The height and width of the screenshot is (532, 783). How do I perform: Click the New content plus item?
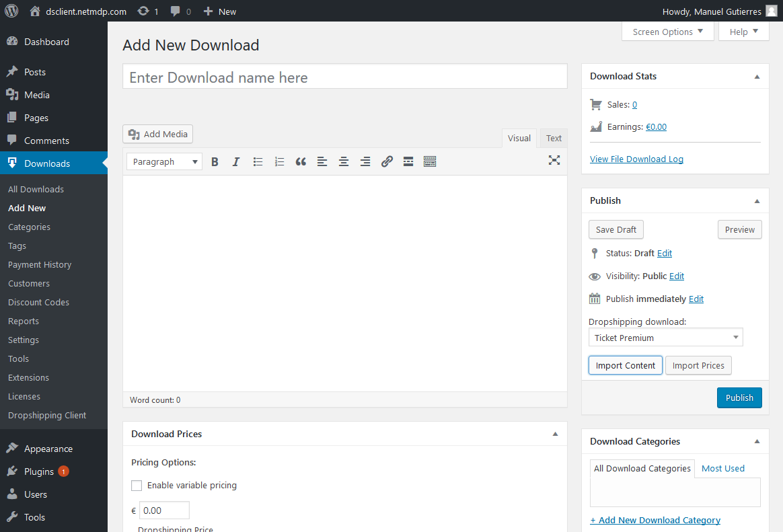click(220, 11)
